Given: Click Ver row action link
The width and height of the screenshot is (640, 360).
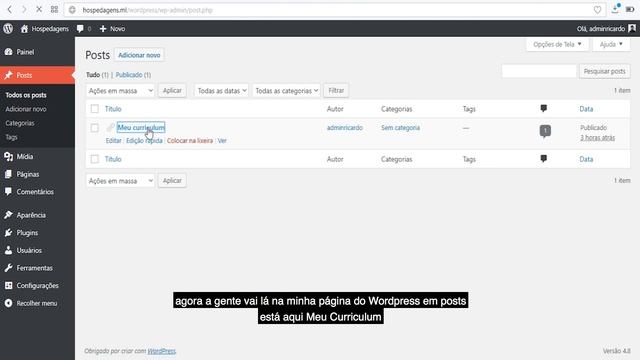Looking at the screenshot, I should (x=222, y=140).
